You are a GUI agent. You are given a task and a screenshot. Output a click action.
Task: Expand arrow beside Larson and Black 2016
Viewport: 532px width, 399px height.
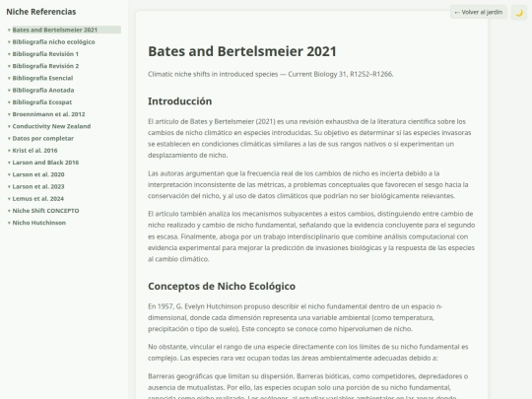pyautogui.click(x=9, y=163)
